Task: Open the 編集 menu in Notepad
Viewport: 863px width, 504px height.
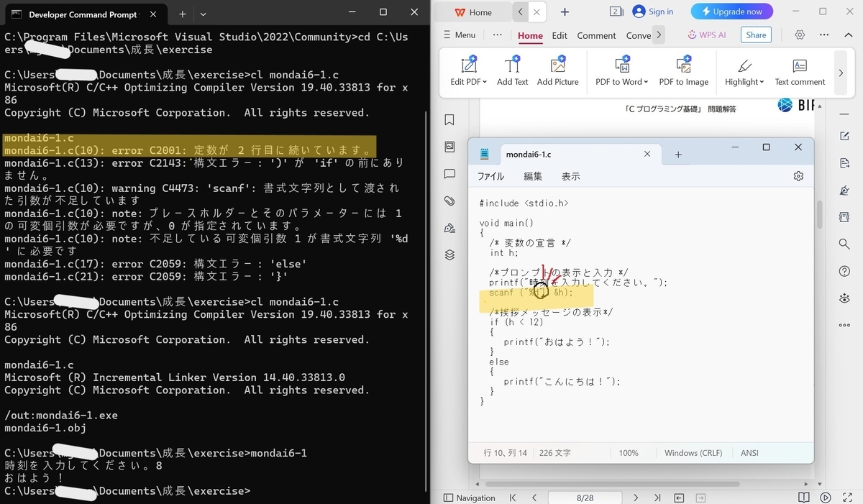Action: (x=533, y=176)
